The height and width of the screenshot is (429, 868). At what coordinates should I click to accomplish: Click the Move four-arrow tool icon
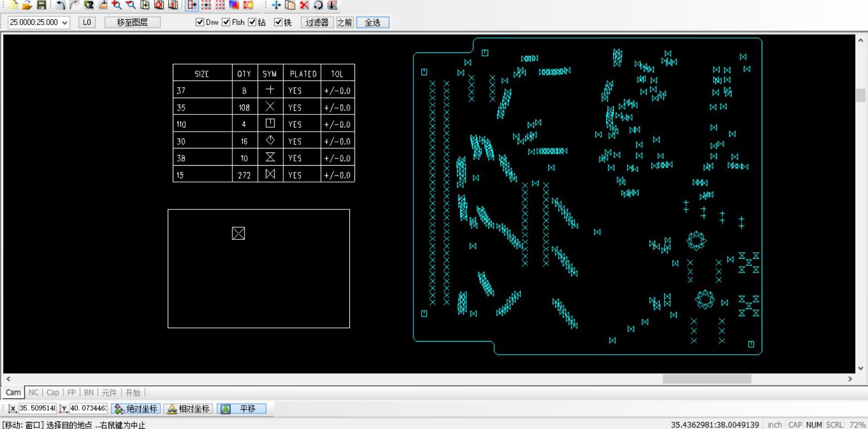276,5
